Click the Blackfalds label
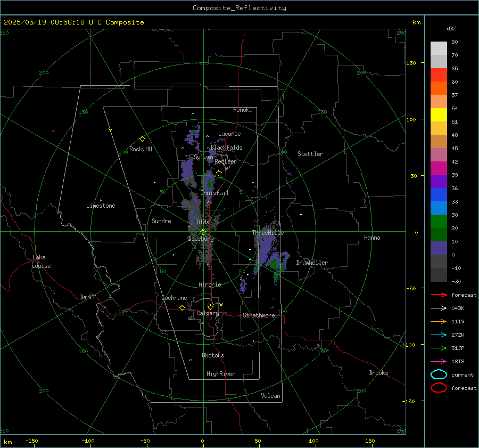The image size is (479, 448). [x=226, y=148]
